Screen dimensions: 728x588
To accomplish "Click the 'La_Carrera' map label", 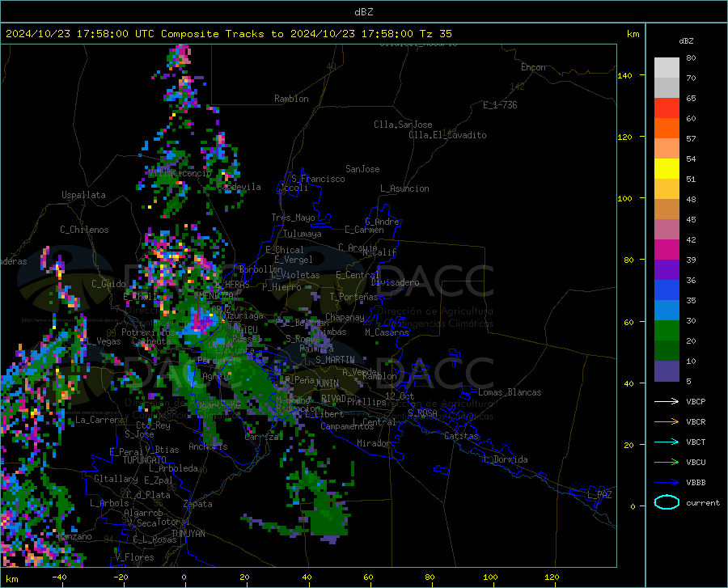I will (x=99, y=420).
